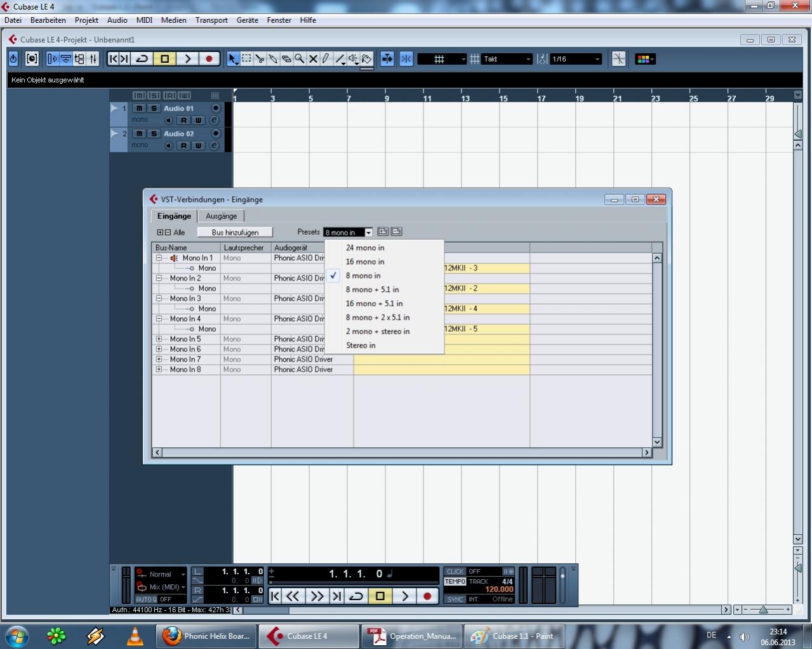Viewport: 812px width, 649px height.
Task: Select the Split scissors tool
Action: pos(260,59)
